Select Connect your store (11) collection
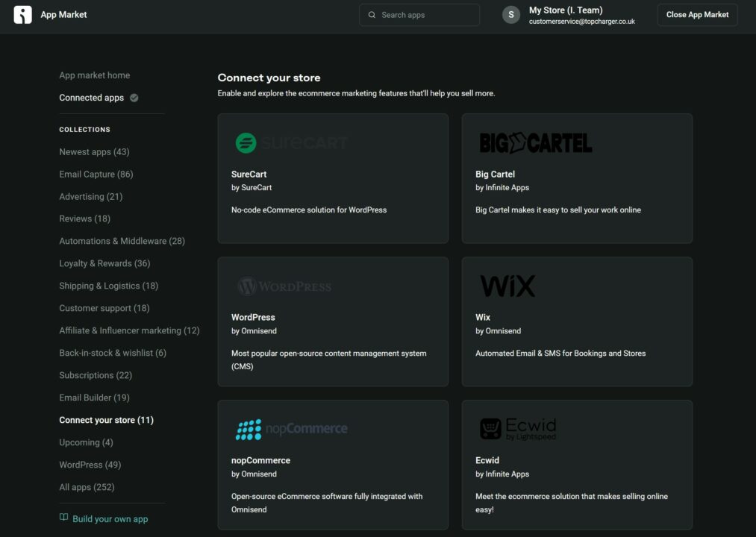The image size is (756, 537). (x=107, y=421)
